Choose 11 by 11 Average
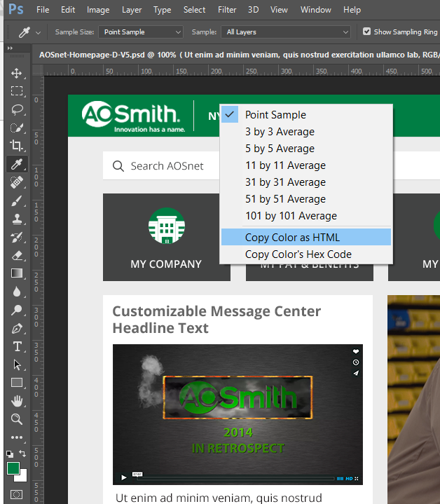 pyautogui.click(x=306, y=165)
